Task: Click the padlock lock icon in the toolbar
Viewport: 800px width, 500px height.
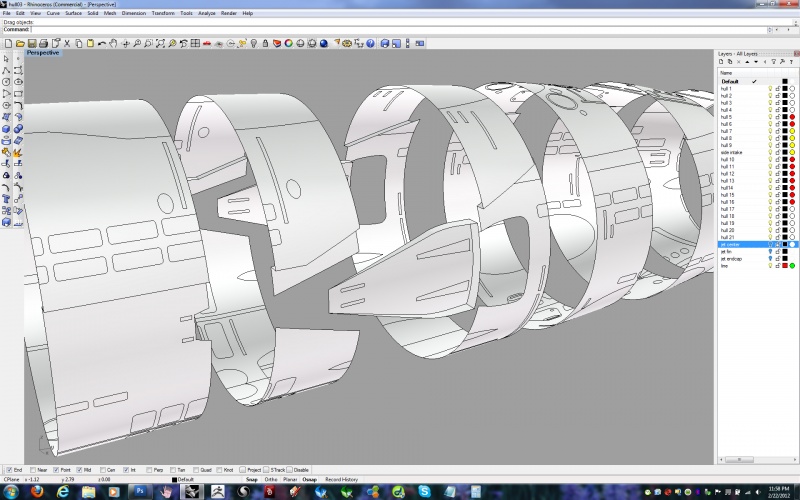Action: coord(265,43)
